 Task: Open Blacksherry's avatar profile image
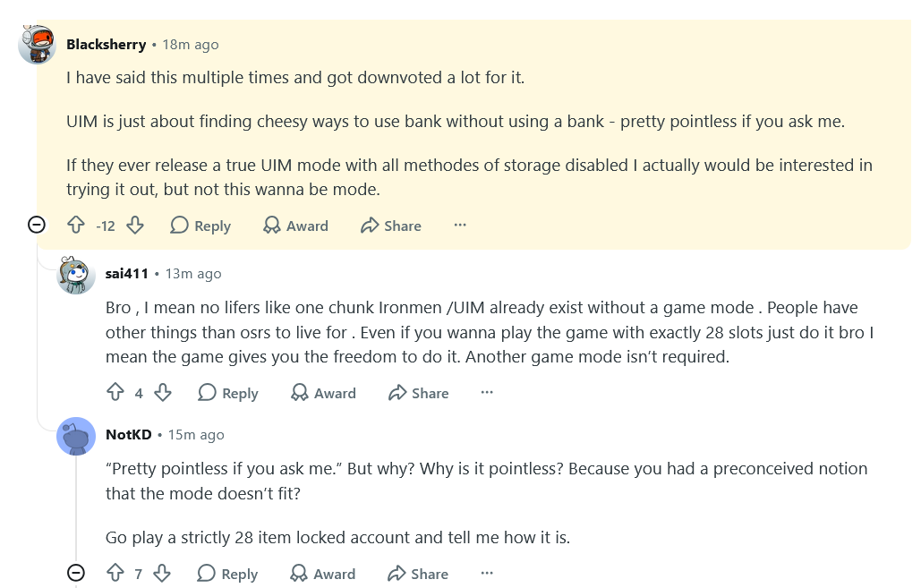pos(37,45)
